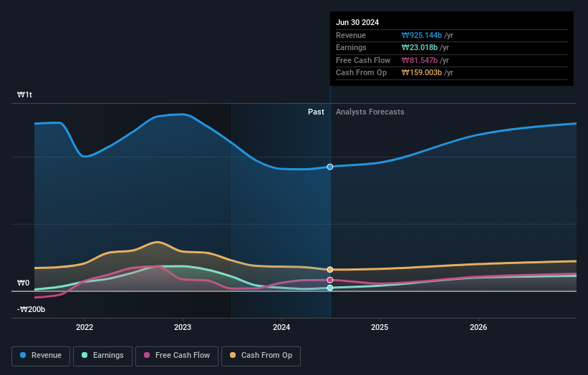Click the 2024 x-axis label
Viewport: 588px width, 375px height.
click(281, 327)
